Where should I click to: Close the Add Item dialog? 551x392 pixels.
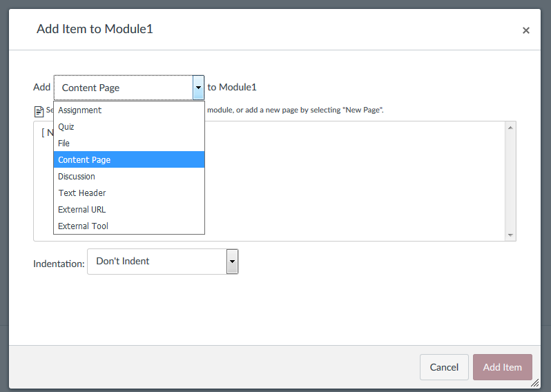(x=526, y=30)
